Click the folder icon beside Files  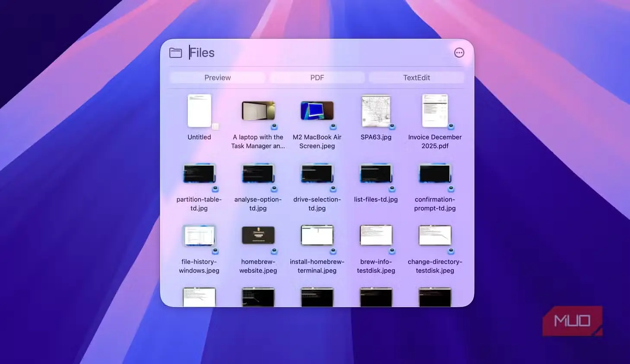point(175,53)
